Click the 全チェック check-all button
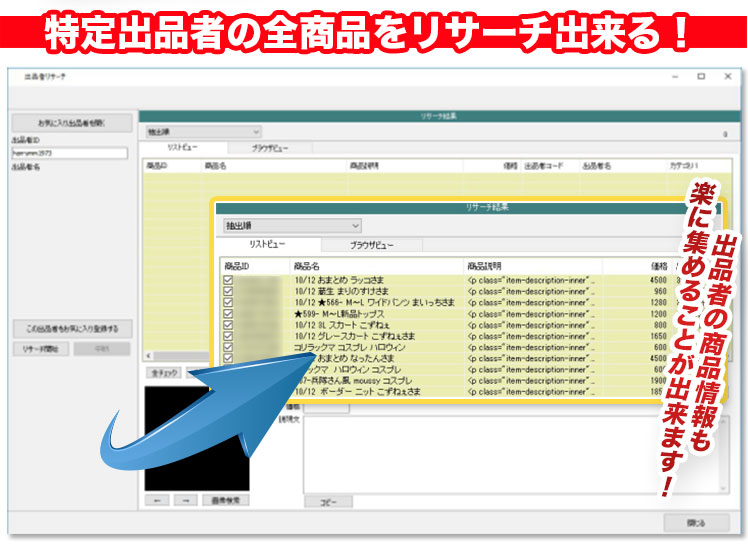748x550 pixels. pyautogui.click(x=164, y=372)
